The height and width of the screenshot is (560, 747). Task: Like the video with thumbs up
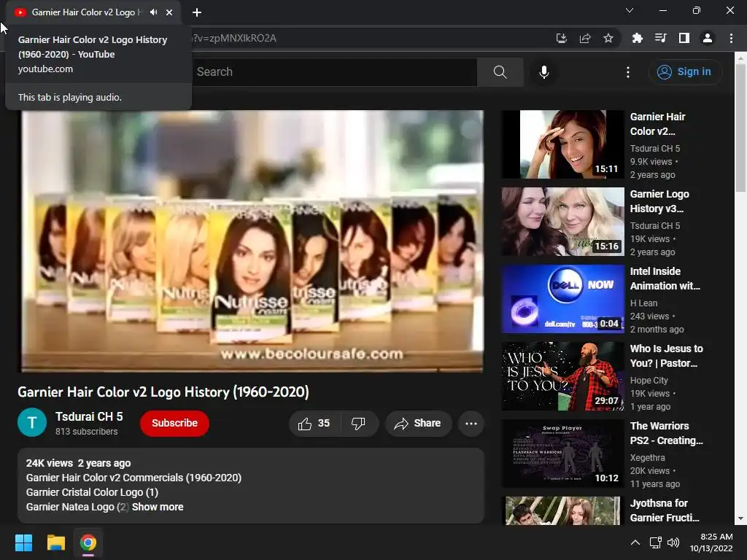[x=314, y=424]
